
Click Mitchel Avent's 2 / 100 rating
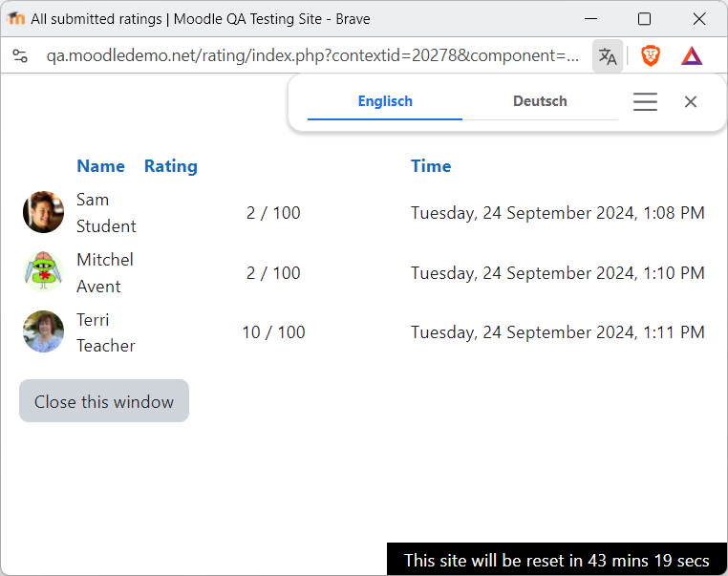tap(273, 273)
